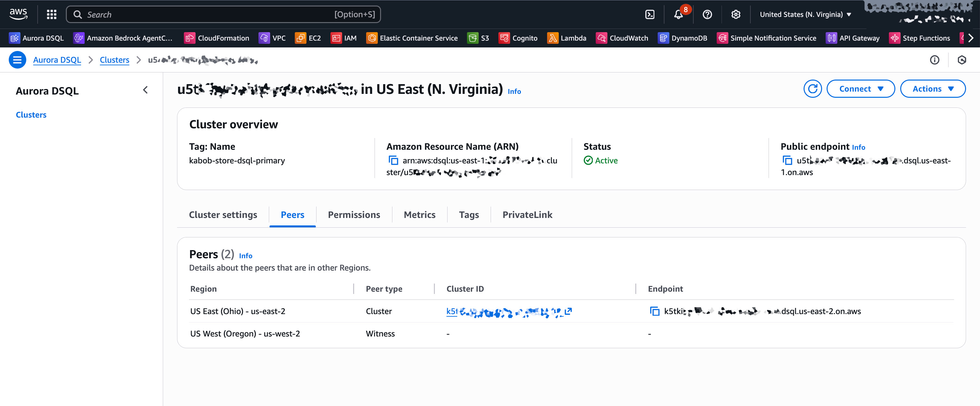Viewport: 980px width, 406px height.
Task: Navigate to Clusters via the breadcrumb link
Action: pos(114,60)
